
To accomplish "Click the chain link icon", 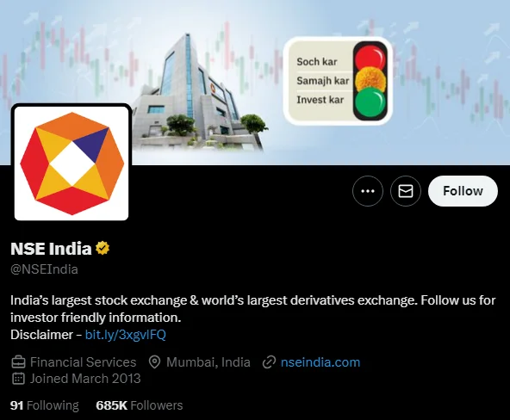I will [269, 361].
